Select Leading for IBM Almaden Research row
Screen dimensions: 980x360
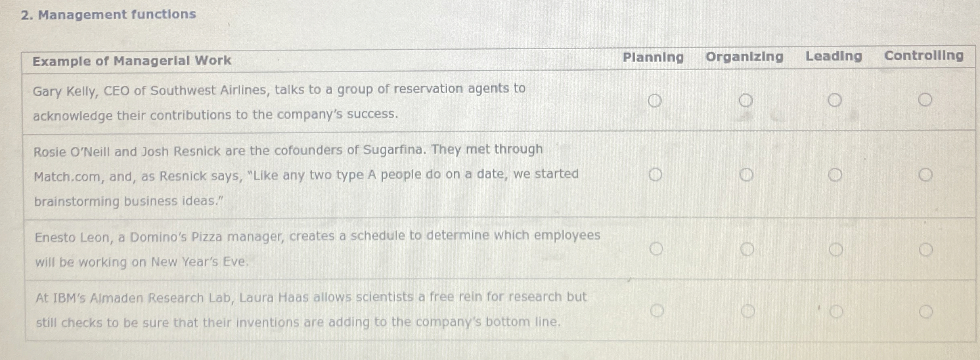[836, 312]
